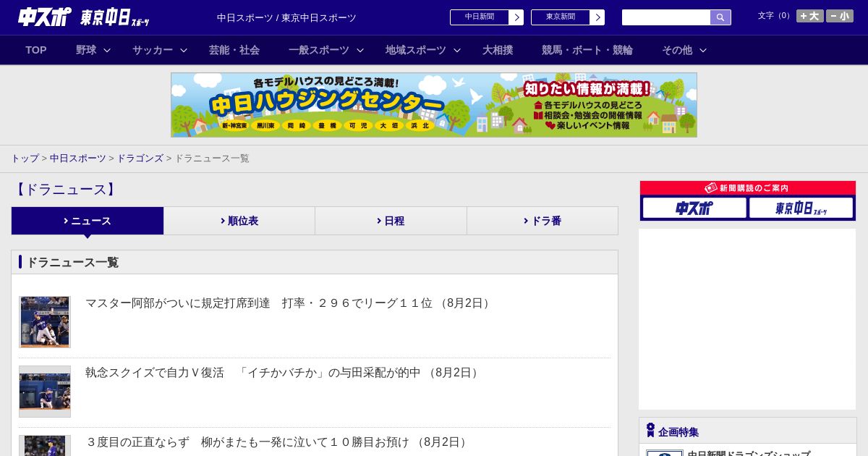Viewport: 868px width, 456px height.
Task: Open article マスター阿部がついに規定打席到達
Action: pyautogui.click(x=289, y=303)
